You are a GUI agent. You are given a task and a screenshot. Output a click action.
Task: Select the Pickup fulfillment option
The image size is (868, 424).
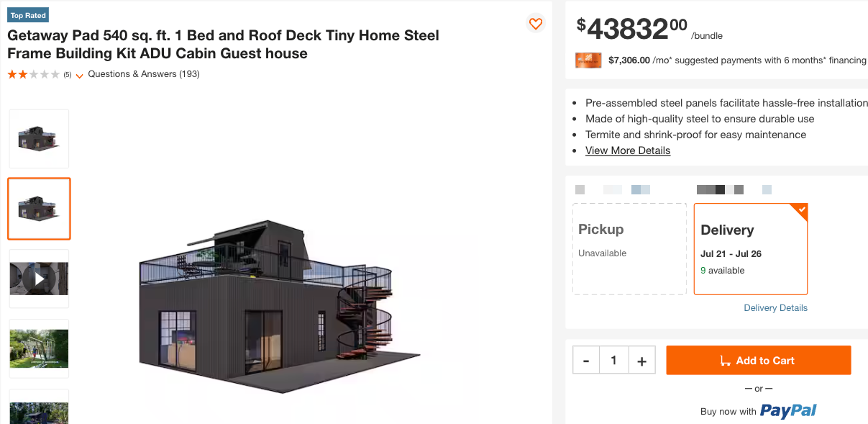629,249
